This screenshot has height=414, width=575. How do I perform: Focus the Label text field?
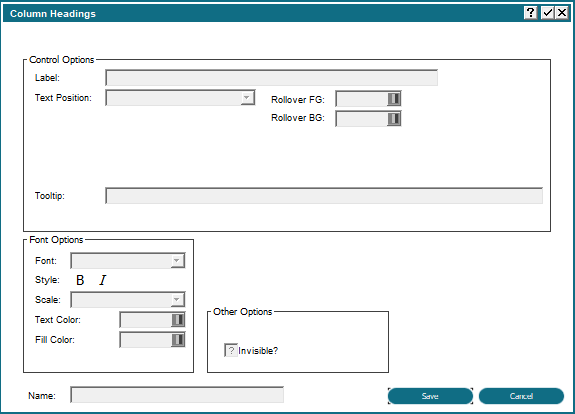point(271,78)
